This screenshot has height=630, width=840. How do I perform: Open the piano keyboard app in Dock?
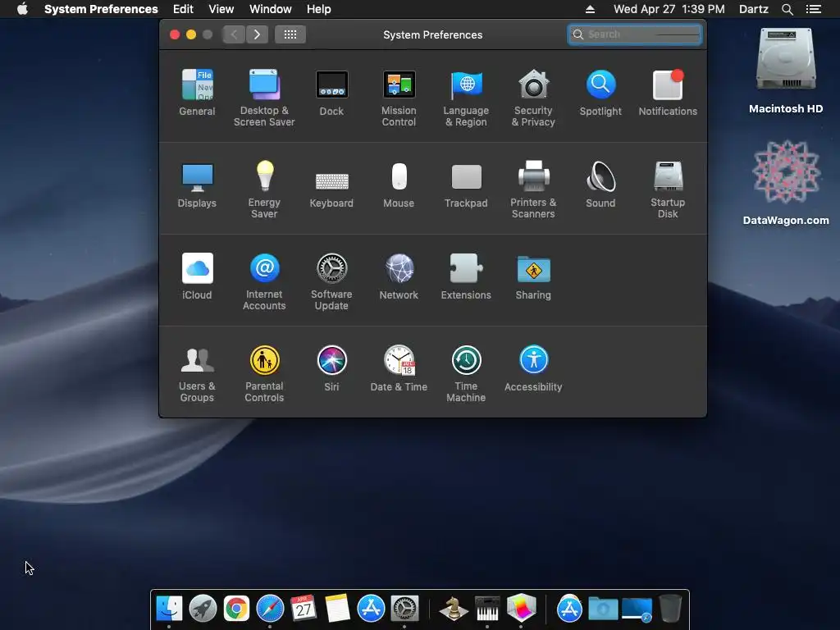(487, 609)
